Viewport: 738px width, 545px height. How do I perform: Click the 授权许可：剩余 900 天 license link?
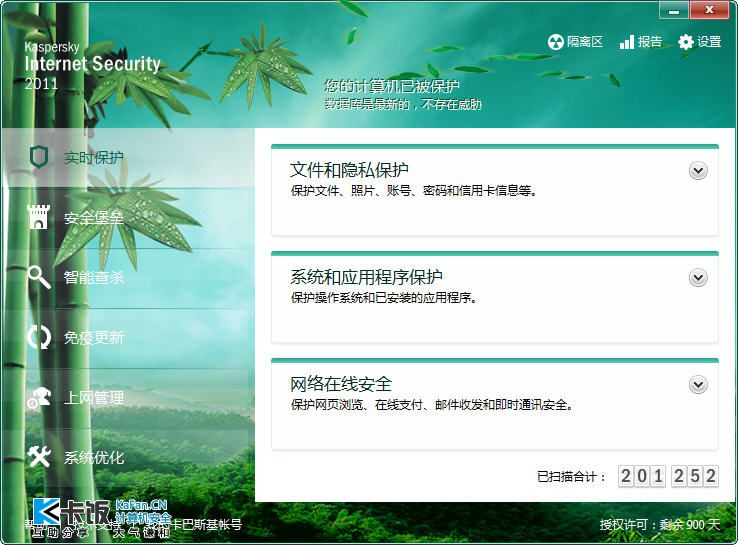[x=660, y=524]
